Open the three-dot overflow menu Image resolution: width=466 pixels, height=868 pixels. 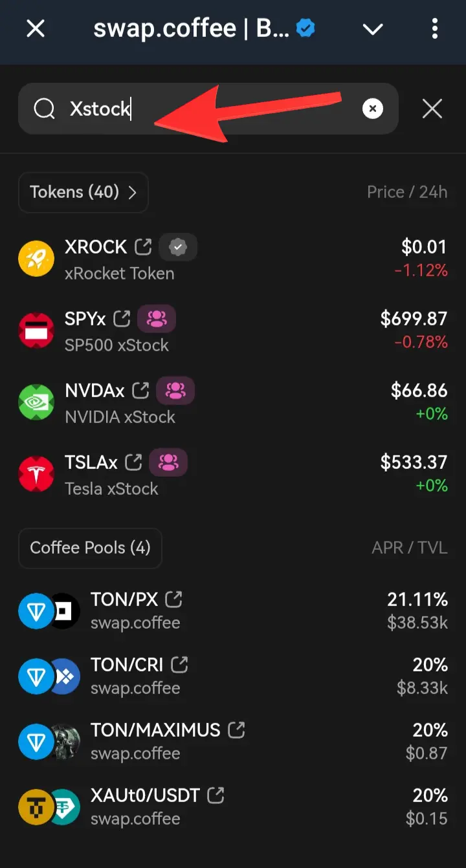[434, 29]
